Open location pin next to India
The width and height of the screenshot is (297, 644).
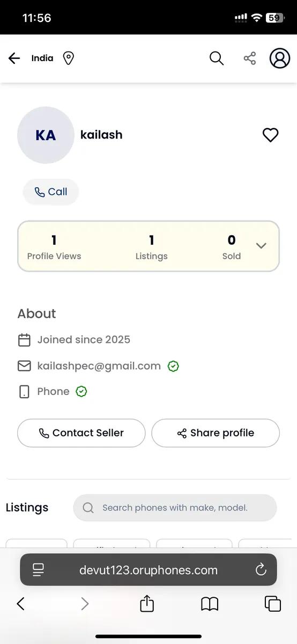[x=68, y=58]
